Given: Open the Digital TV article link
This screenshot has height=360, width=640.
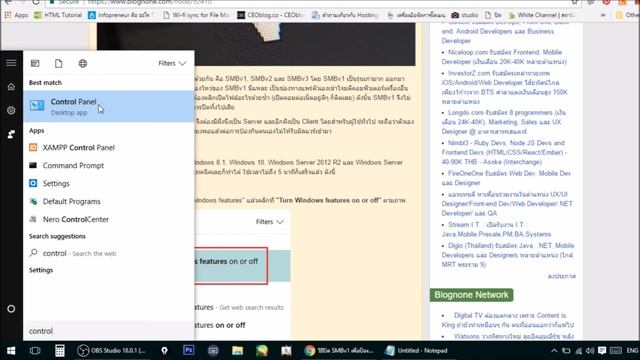Looking at the screenshot, I should tap(508, 320).
